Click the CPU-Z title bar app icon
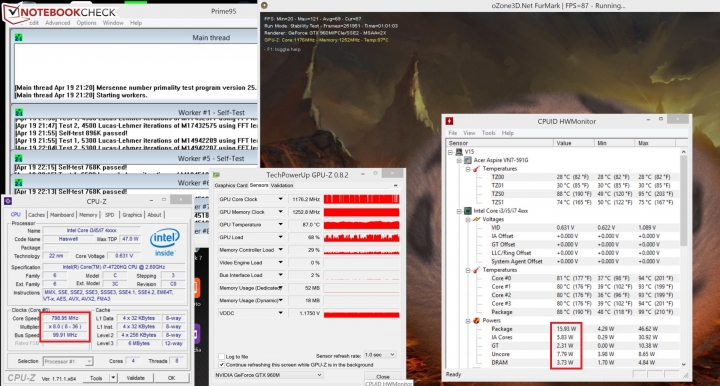 point(8,201)
